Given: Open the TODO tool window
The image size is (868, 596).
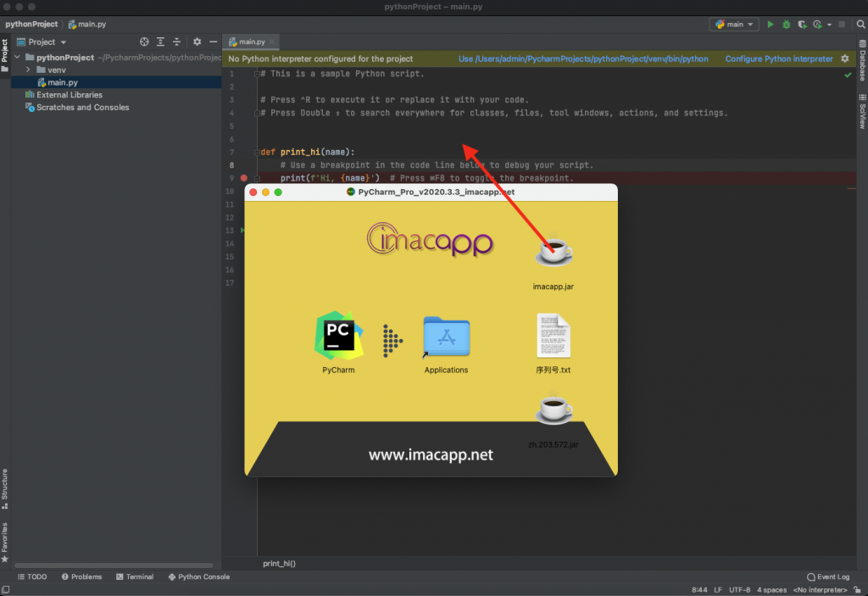Looking at the screenshot, I should [32, 577].
